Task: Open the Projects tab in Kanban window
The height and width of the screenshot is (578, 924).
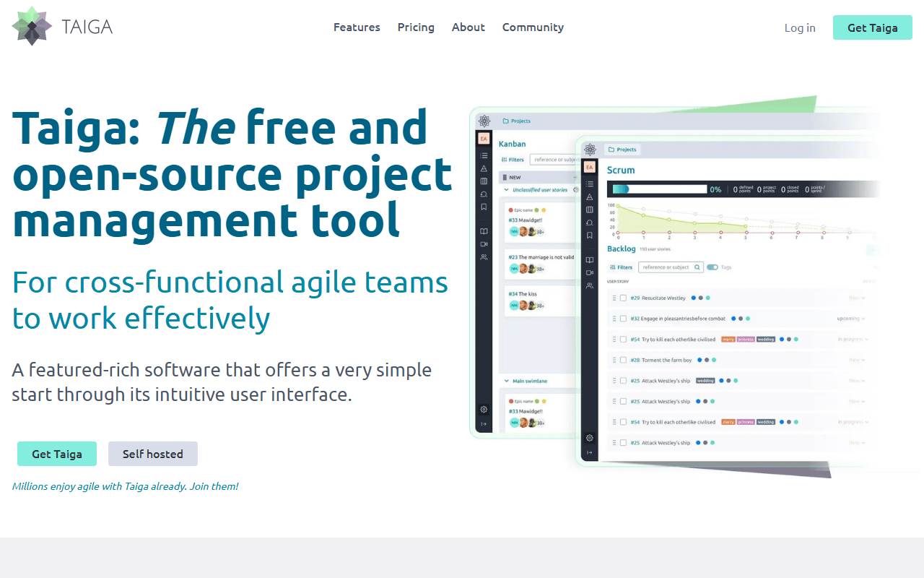Action: click(x=516, y=121)
